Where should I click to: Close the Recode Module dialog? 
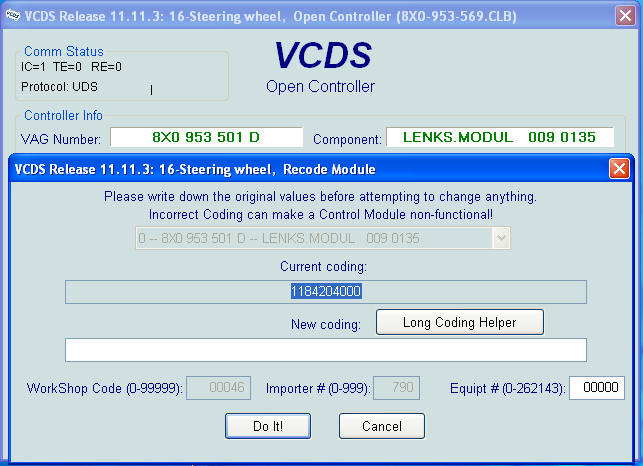click(x=619, y=169)
